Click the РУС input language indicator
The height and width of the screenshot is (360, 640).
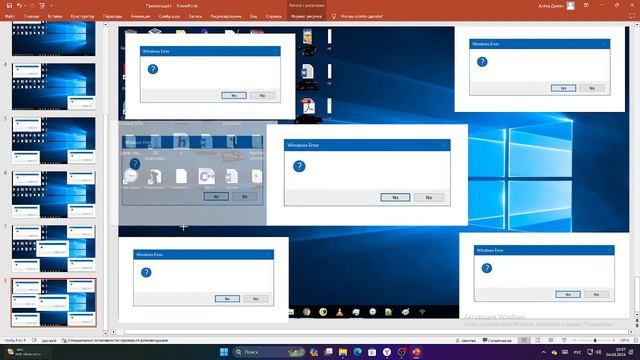[577, 352]
